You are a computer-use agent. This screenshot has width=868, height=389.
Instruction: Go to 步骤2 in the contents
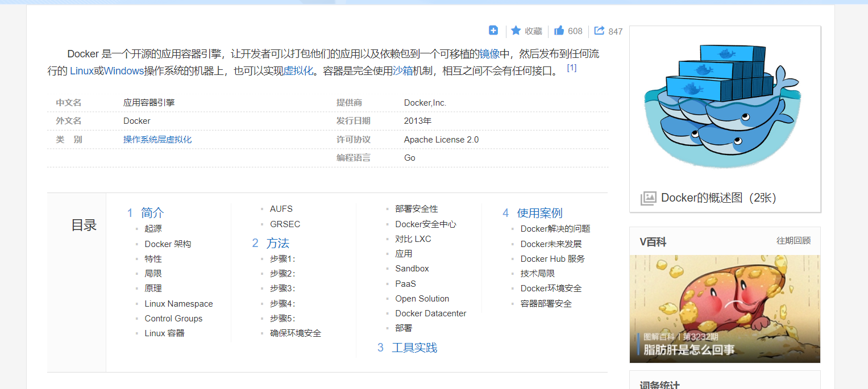[x=283, y=274]
